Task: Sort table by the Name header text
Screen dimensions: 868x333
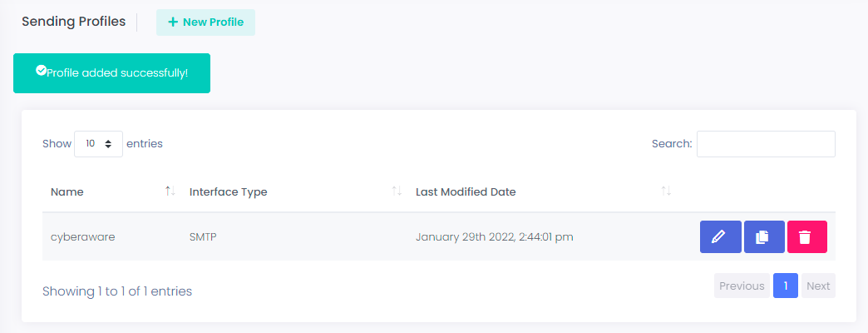Action: (67, 192)
